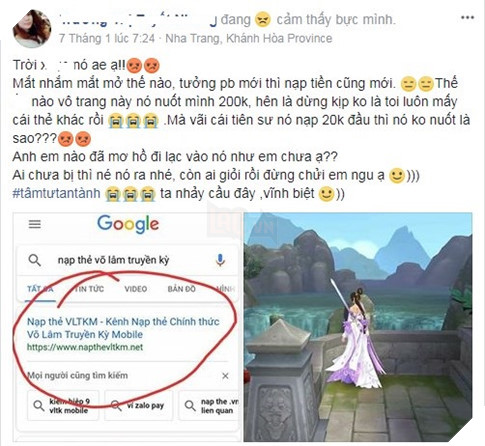Click the poster's profile picture
The width and height of the screenshot is (485, 446).
32,29
